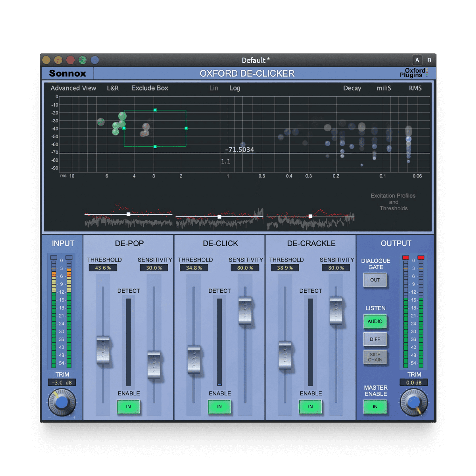Screen dimensions: 476x476
Task: Toggle the miliS display option
Action: tap(384, 88)
